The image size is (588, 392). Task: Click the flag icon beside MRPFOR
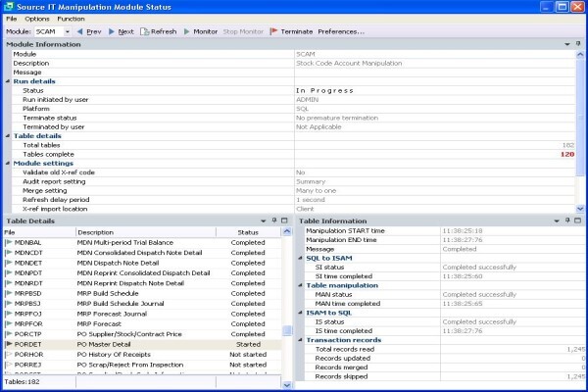[x=9, y=323]
